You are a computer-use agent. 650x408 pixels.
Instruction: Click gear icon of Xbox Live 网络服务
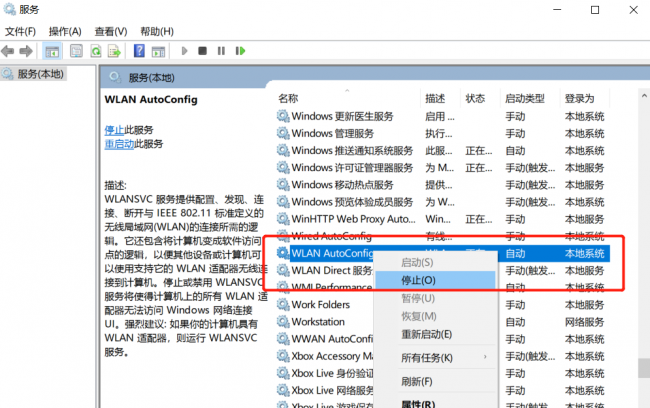tap(283, 390)
